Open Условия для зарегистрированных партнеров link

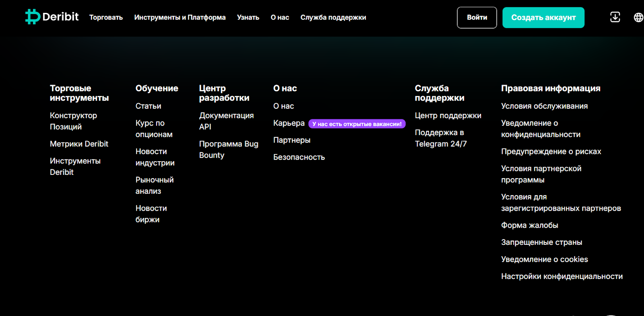pos(561,203)
